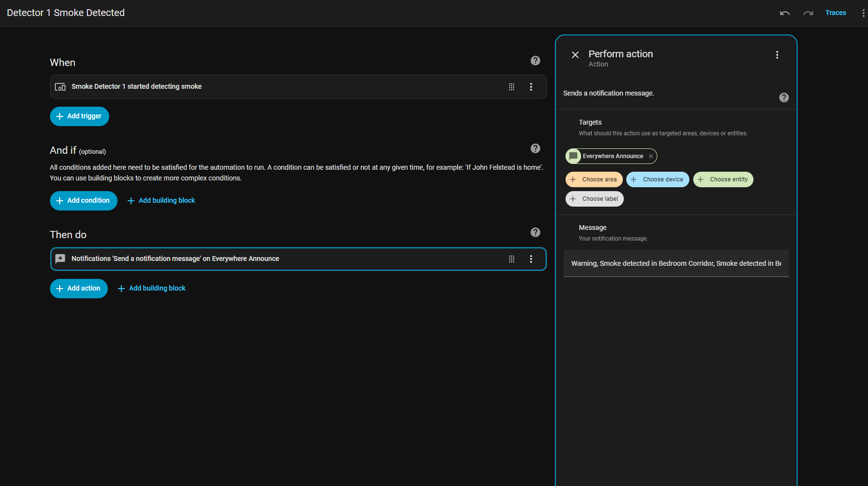
Task: Open help for the notification action description
Action: pos(784,97)
